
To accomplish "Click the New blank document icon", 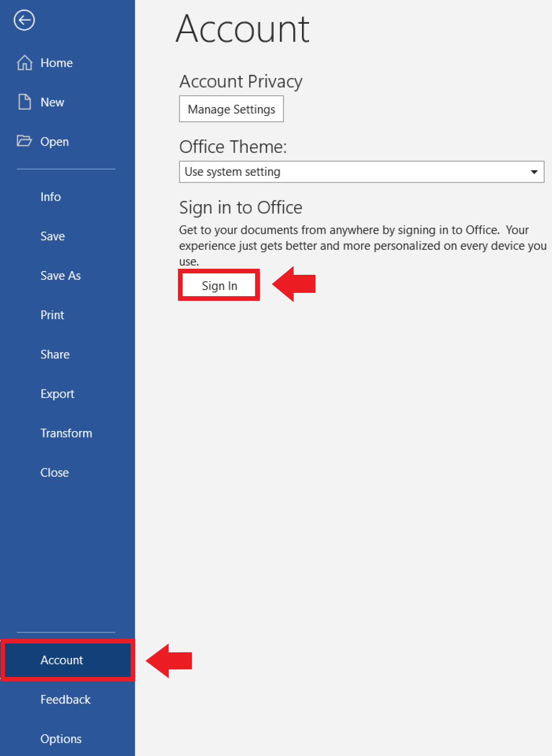I will tap(25, 102).
